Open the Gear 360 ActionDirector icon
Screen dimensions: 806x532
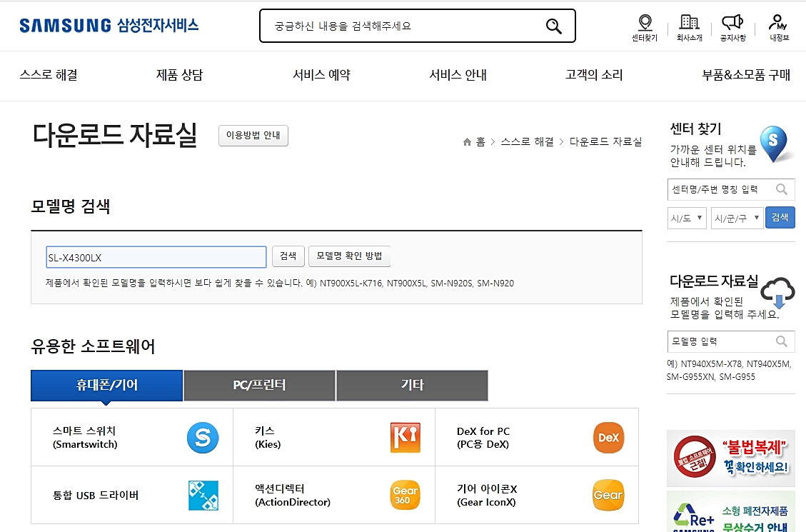(405, 495)
